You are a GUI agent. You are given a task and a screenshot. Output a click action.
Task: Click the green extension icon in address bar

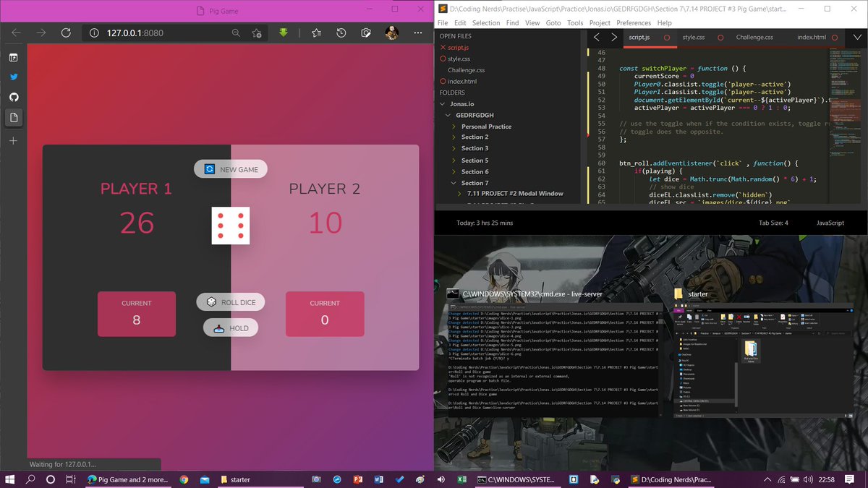[283, 33]
